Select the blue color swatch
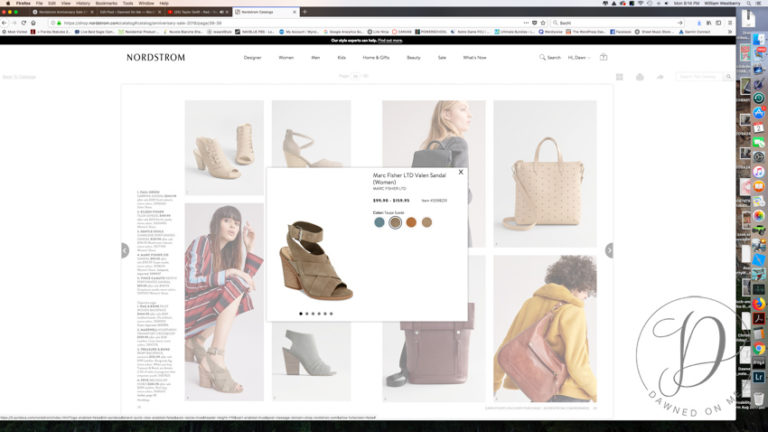The height and width of the screenshot is (432, 768). 379,222
